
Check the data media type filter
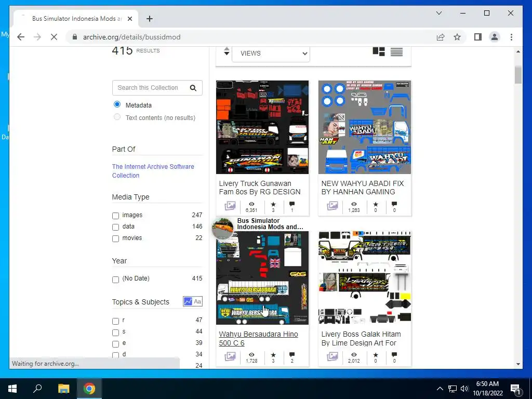(116, 227)
